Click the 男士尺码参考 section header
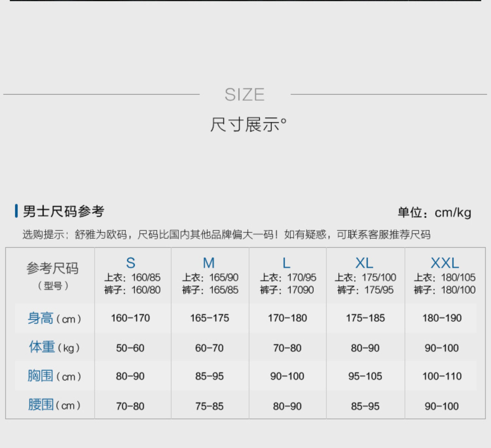491x448 pixels. click(64, 211)
